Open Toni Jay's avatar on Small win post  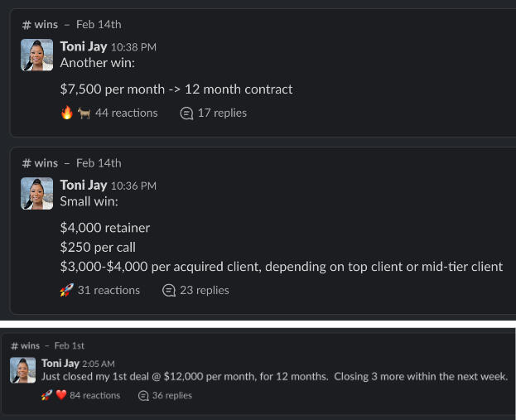36,193
